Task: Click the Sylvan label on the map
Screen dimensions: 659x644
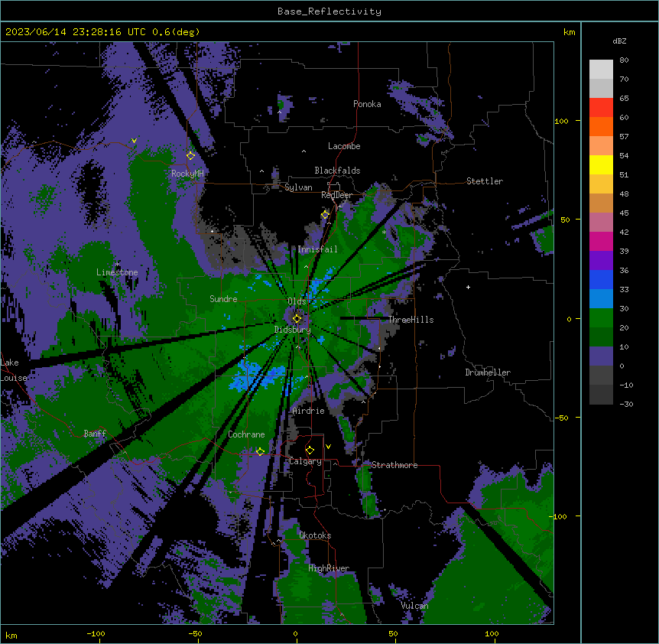Action: [x=298, y=187]
